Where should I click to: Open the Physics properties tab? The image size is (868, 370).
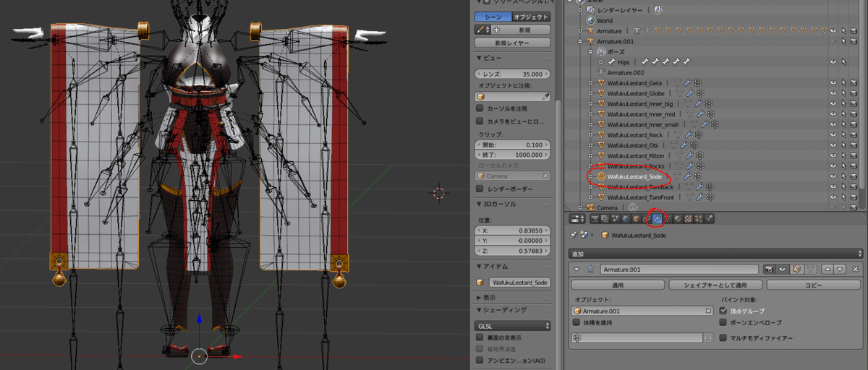[709, 218]
